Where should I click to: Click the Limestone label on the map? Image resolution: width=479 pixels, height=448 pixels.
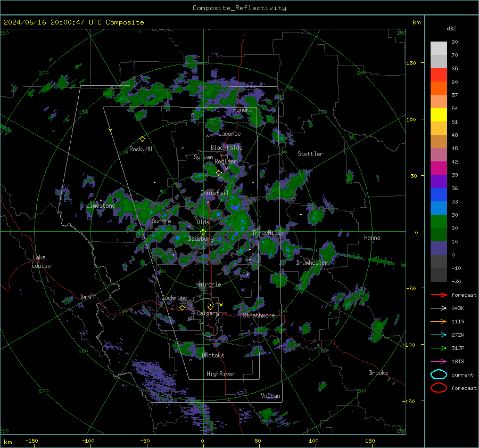coord(101,206)
